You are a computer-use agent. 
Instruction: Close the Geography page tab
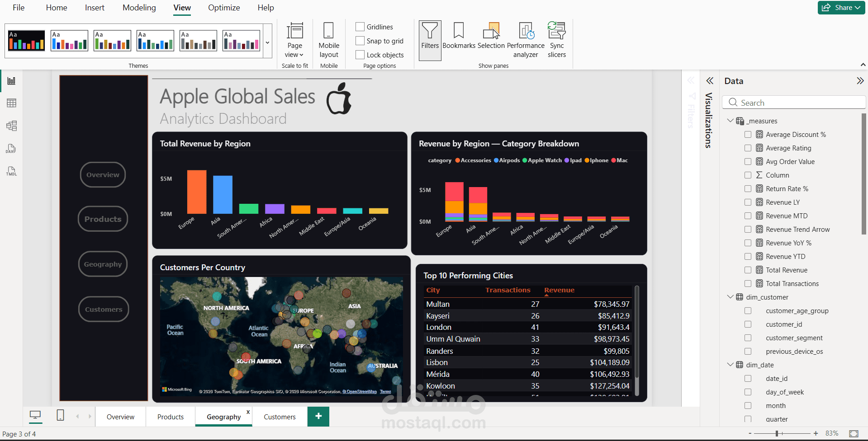(248, 412)
